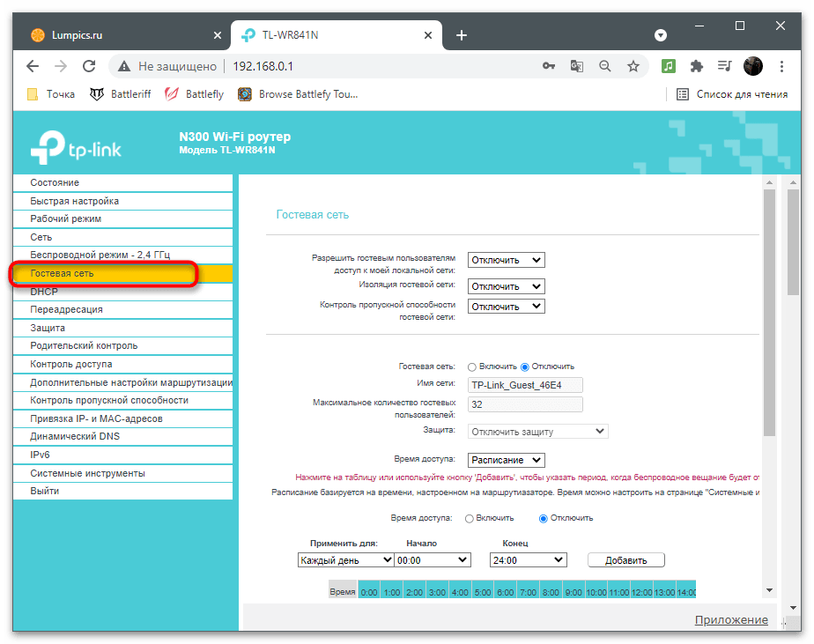
Task: Click the zoom magnifier icon in address bar
Action: [x=604, y=66]
